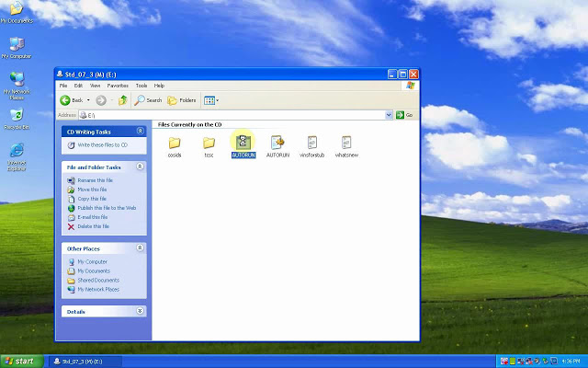The image size is (588, 368).
Task: Click 'Files Currently on the CD' group header
Action: pyautogui.click(x=190, y=125)
